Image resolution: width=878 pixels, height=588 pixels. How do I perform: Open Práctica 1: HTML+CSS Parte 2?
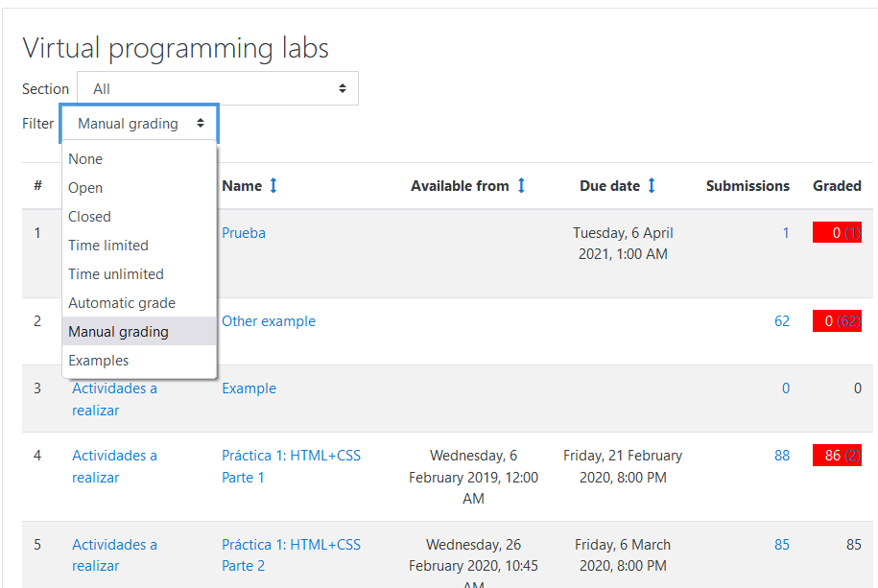pyautogui.click(x=291, y=555)
